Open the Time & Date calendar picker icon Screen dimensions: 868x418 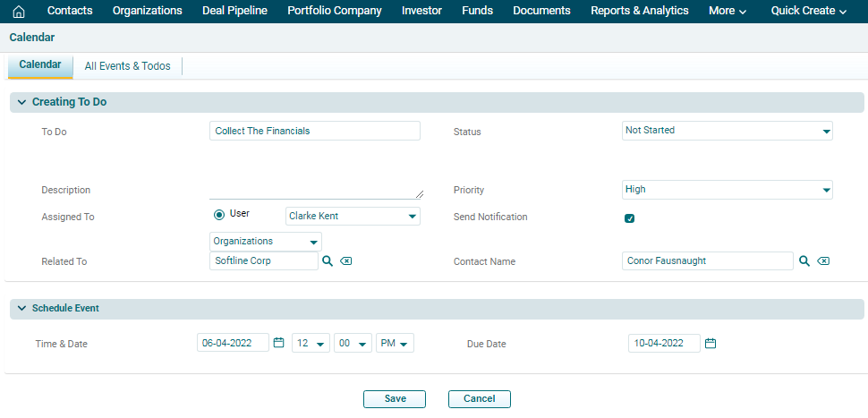click(x=278, y=343)
